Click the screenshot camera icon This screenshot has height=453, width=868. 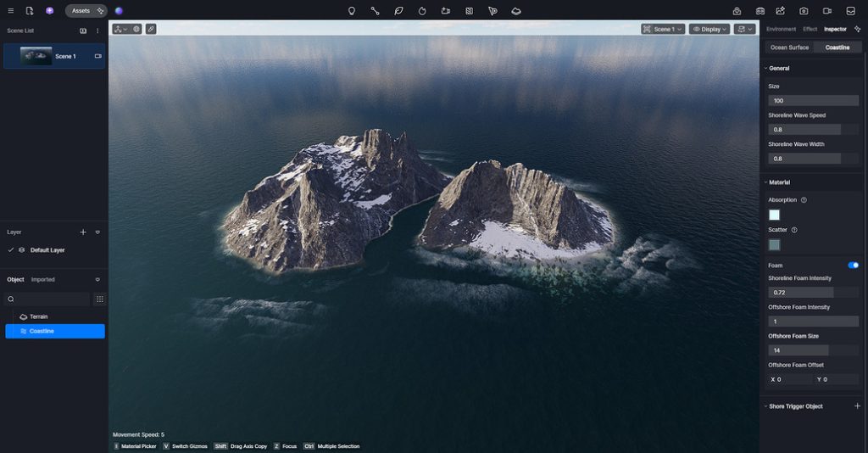(804, 11)
